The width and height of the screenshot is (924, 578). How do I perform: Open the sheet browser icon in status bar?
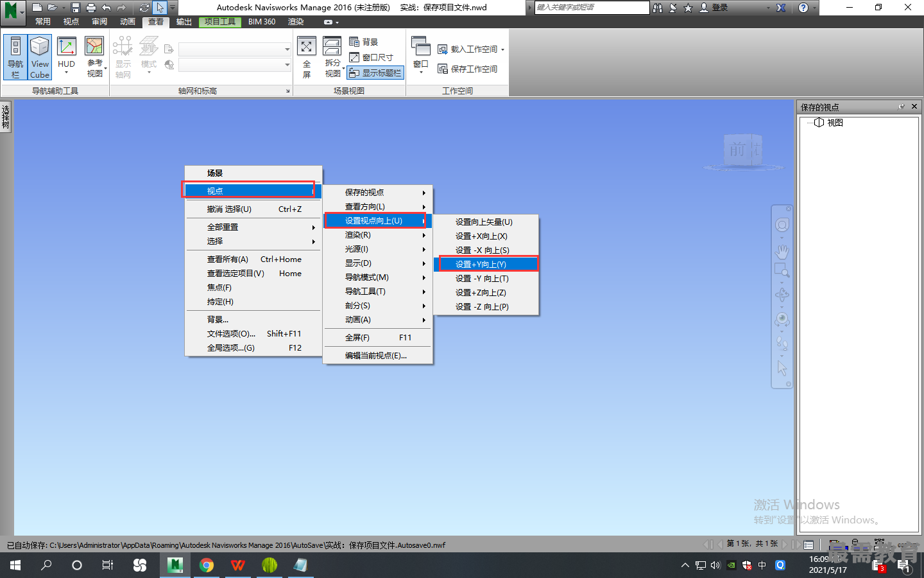pyautogui.click(x=809, y=545)
